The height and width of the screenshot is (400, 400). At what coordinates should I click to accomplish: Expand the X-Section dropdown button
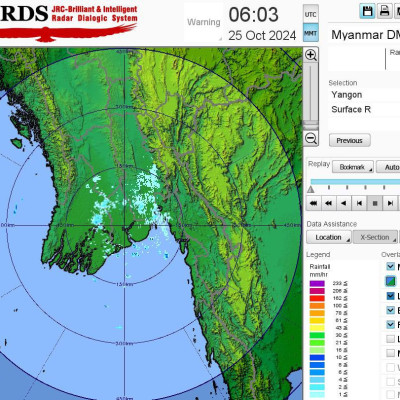pos(376,237)
